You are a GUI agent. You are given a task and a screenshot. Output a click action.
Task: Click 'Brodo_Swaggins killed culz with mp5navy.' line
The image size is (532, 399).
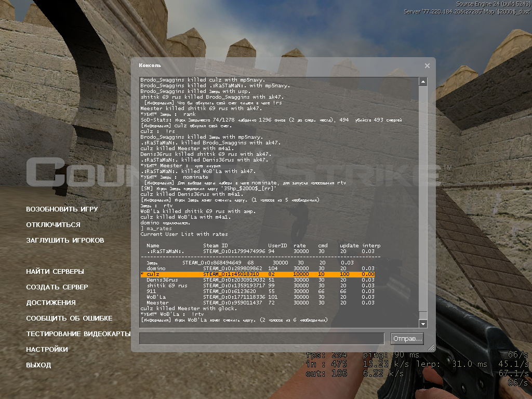click(x=203, y=80)
